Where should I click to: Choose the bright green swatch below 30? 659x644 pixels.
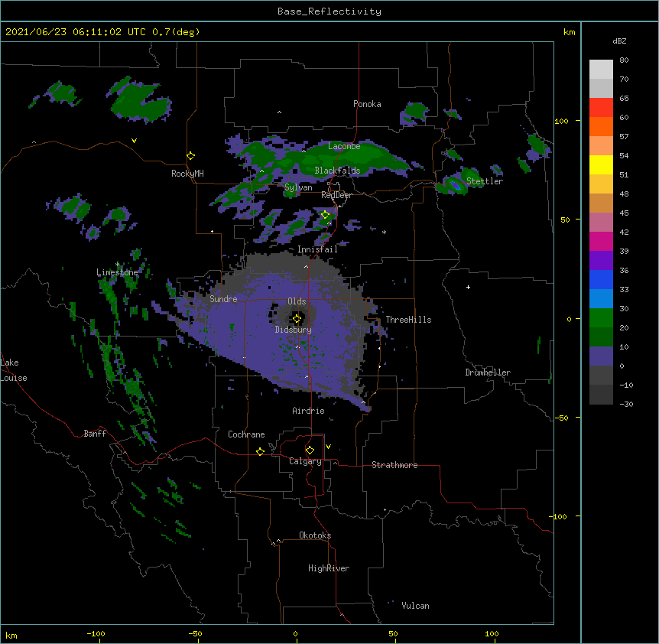tap(601, 318)
